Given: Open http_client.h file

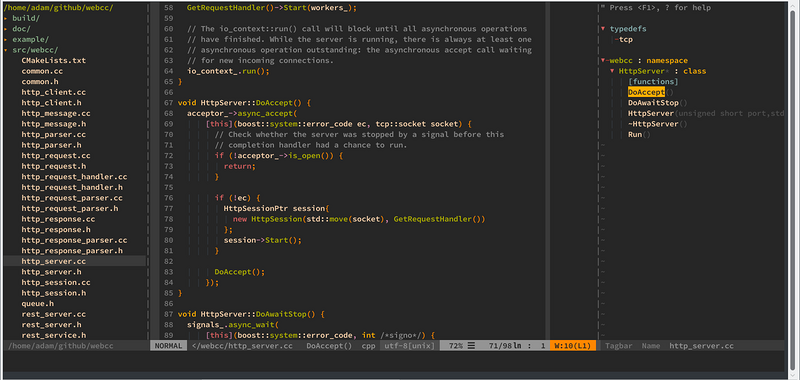Looking at the screenshot, I should point(51,103).
